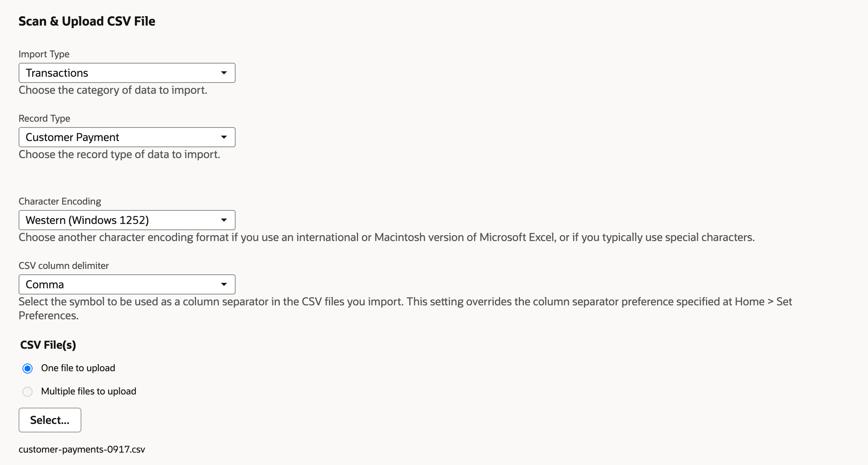This screenshot has width=868, height=465.
Task: Click the customer-payments-0917.csv file name
Action: point(82,449)
